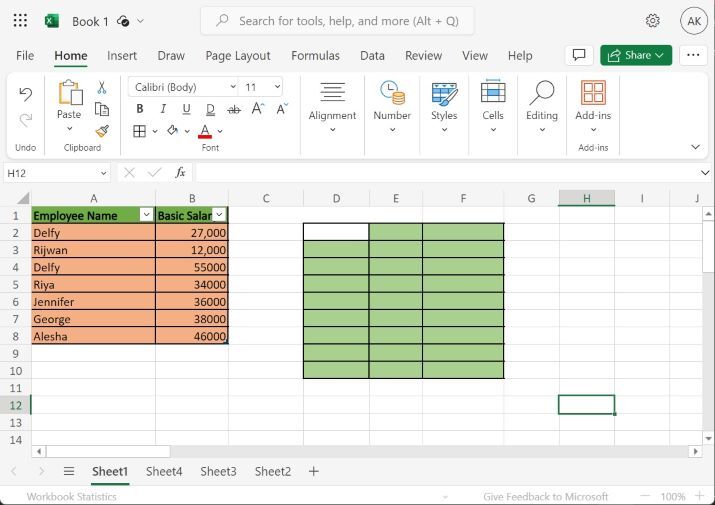Image resolution: width=715 pixels, height=505 pixels.
Task: Collapse the ribbon with the chevron
Action: click(695, 147)
